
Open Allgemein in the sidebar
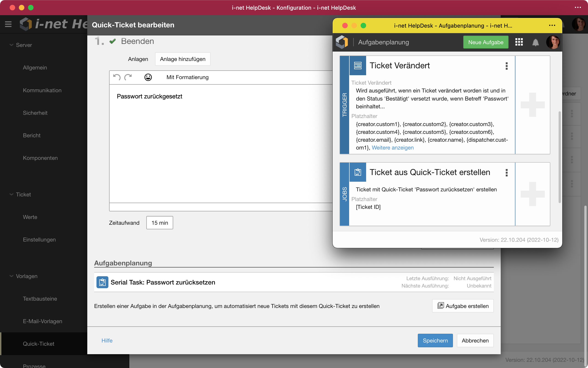pyautogui.click(x=35, y=67)
